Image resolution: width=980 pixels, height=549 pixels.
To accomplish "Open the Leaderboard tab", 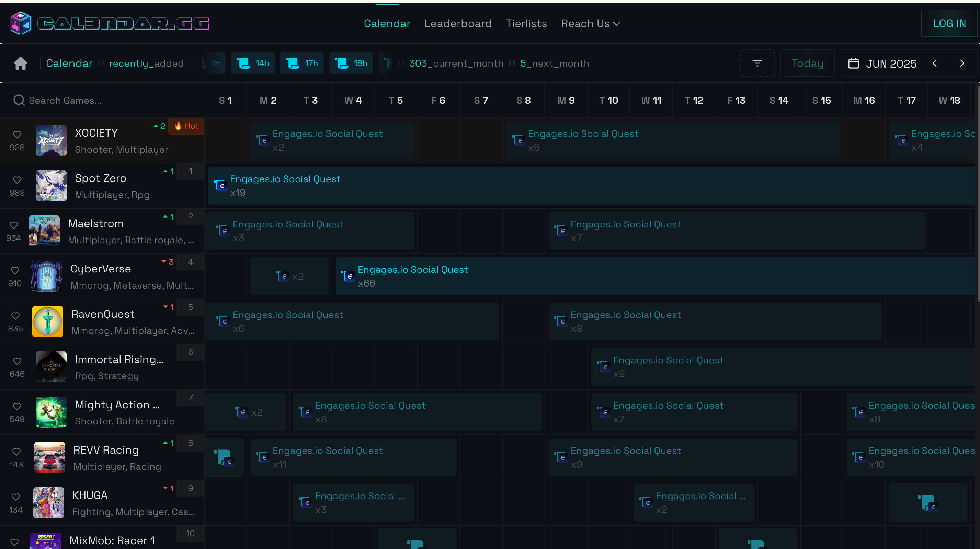I will pyautogui.click(x=458, y=24).
